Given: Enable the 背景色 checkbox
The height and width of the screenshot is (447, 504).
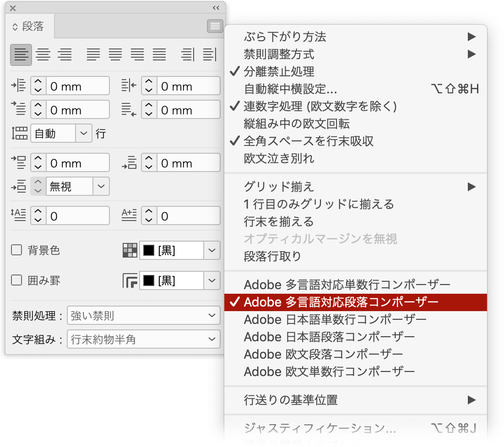Looking at the screenshot, I should (x=17, y=250).
